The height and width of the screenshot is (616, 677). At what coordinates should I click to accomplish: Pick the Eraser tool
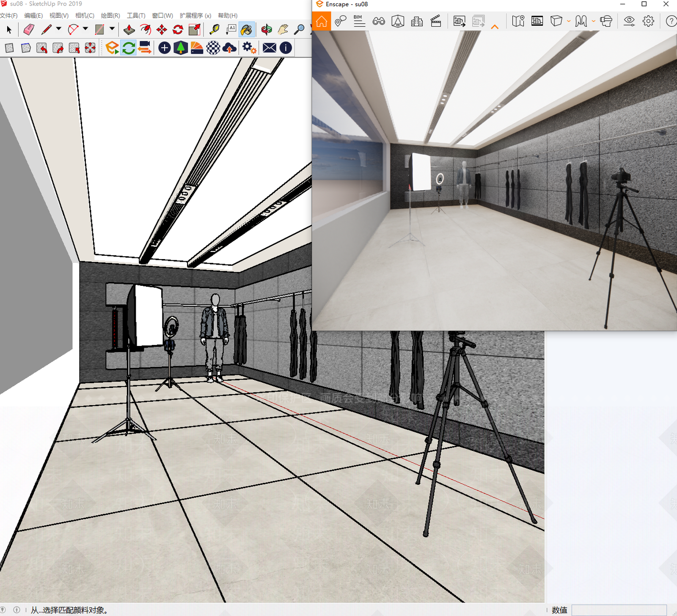tap(28, 30)
